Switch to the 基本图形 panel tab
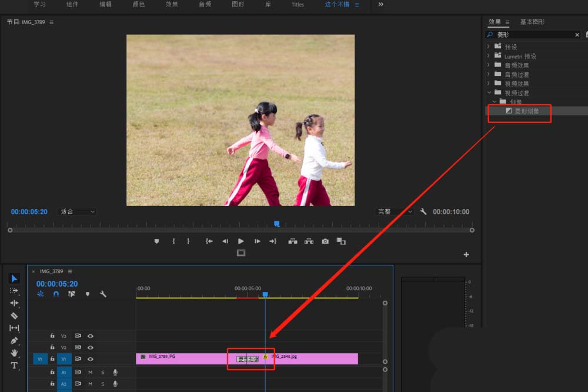This screenshot has height=392, width=588. (x=532, y=22)
